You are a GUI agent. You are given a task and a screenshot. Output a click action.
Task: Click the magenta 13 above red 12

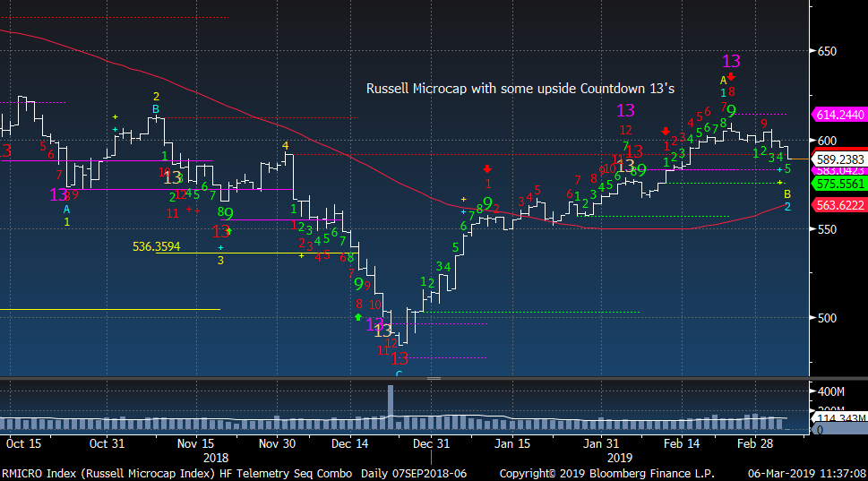point(625,111)
